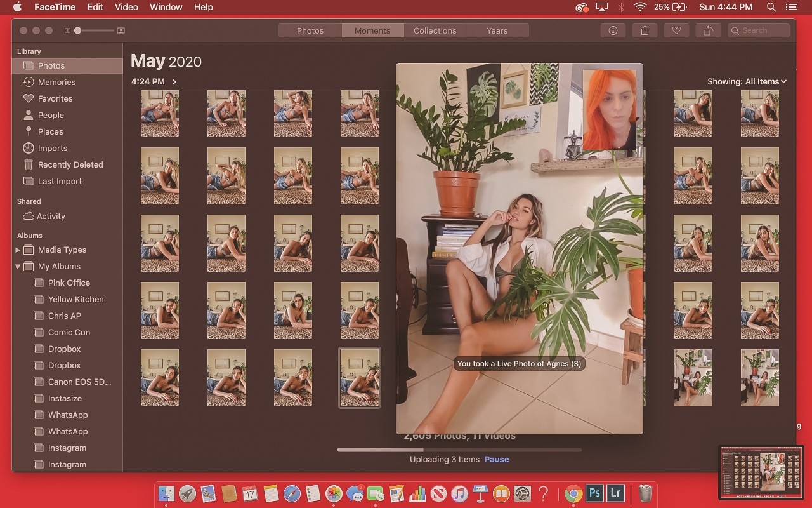Open the screenshot preview thumbnail in the corner

(x=761, y=472)
